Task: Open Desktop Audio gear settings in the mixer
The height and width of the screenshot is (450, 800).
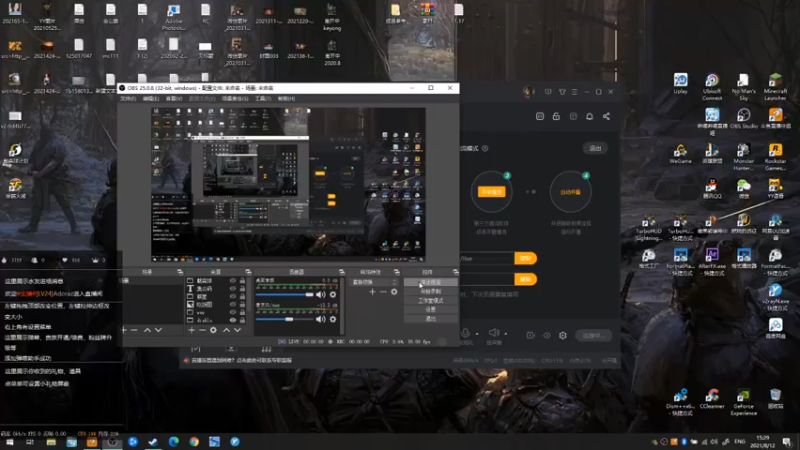Action: tap(333, 294)
